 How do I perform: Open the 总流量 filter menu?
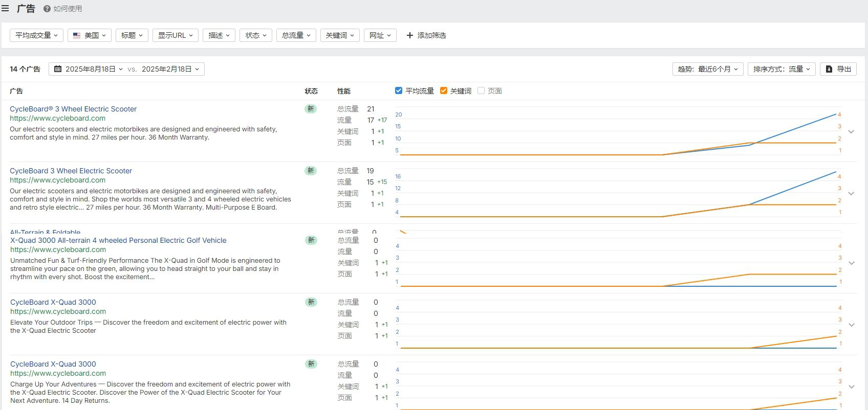(x=296, y=35)
